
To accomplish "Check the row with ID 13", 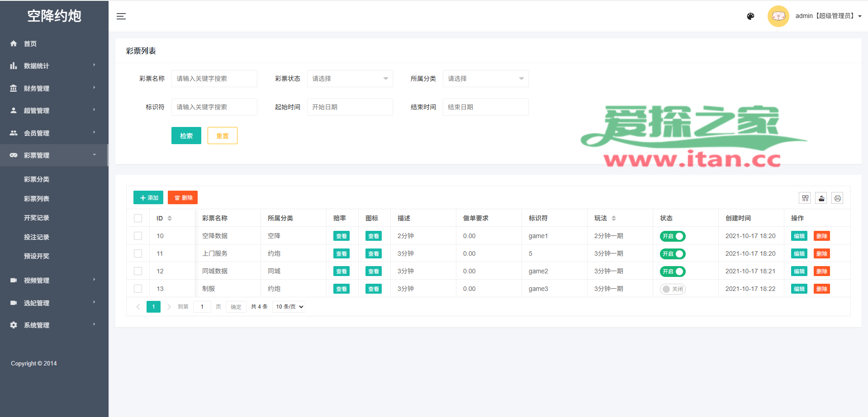I will [x=138, y=289].
